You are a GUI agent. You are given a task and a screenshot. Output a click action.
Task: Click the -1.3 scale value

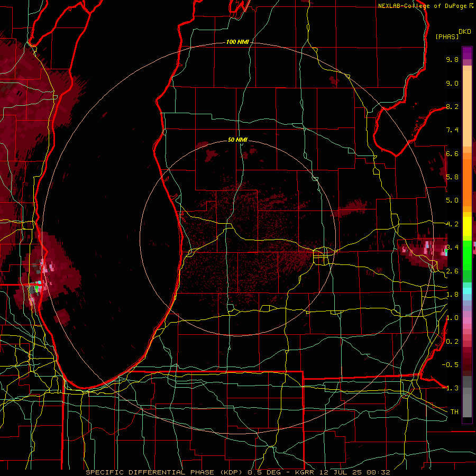[450, 388]
